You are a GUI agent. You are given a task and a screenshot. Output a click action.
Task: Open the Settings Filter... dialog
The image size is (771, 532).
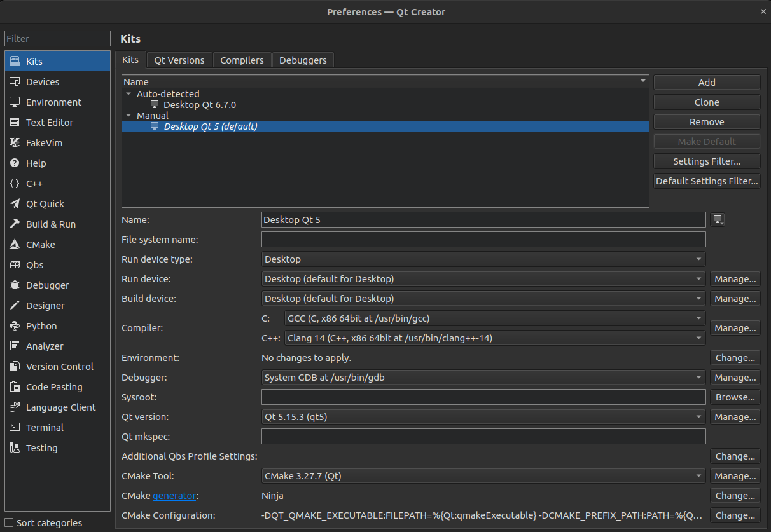[707, 161]
